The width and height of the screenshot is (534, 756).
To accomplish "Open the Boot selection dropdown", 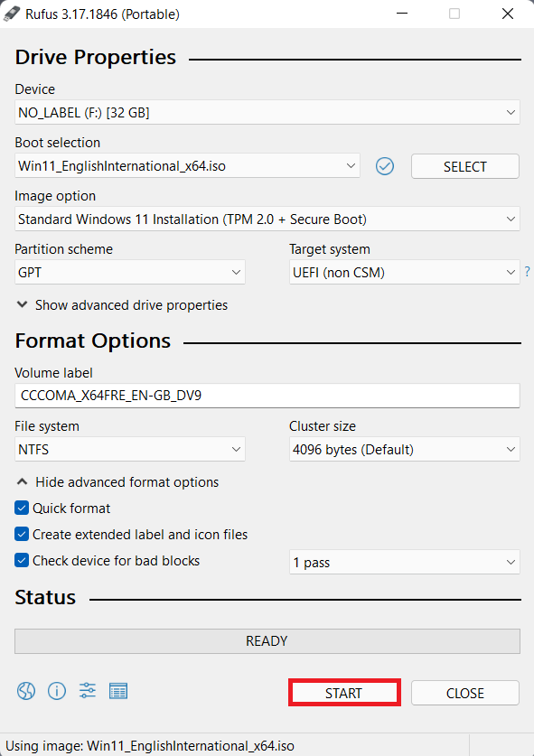I will pyautogui.click(x=187, y=166).
